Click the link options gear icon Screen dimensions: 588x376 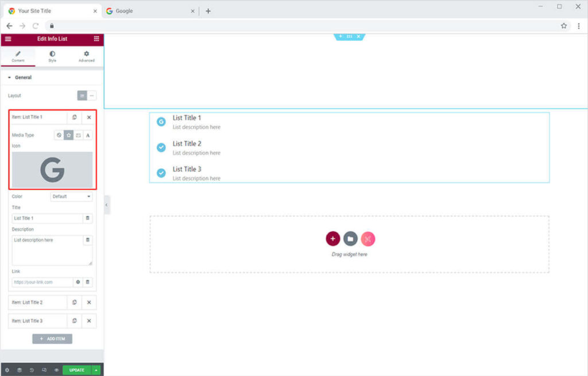coord(78,282)
